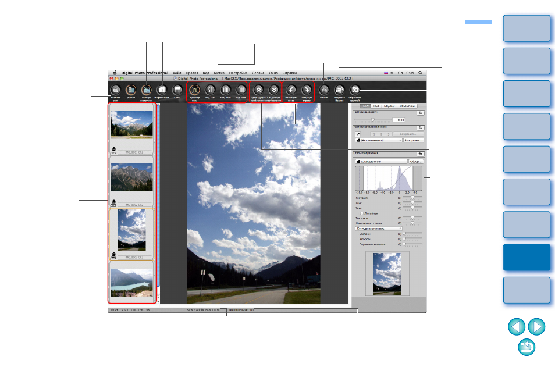The width and height of the screenshot is (555, 392).
Task: Click the tone curve histogram graph
Action: pos(389,179)
